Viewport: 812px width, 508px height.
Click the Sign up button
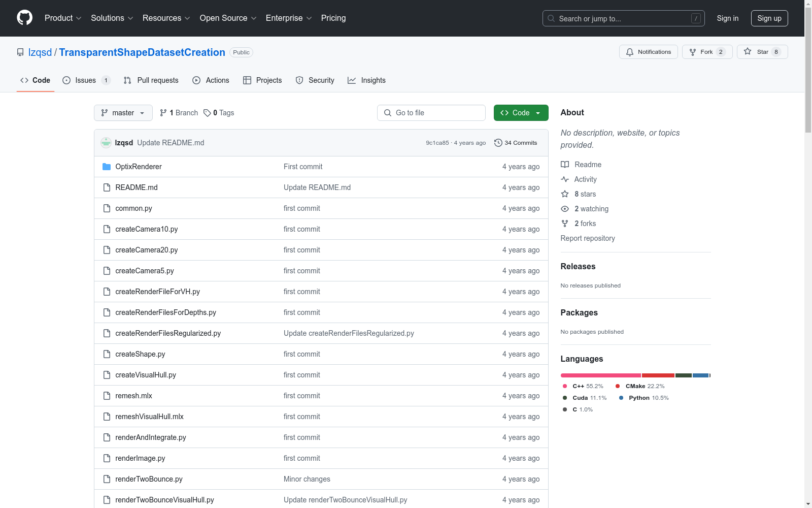pyautogui.click(x=769, y=18)
